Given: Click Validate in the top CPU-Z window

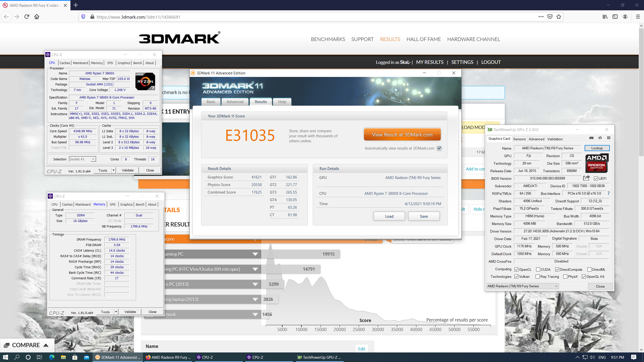Looking at the screenshot, I should (128, 170).
